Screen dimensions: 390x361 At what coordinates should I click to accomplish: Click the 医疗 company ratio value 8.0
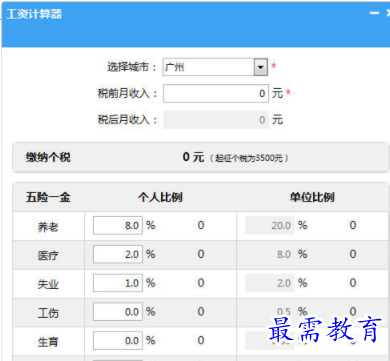pos(284,254)
